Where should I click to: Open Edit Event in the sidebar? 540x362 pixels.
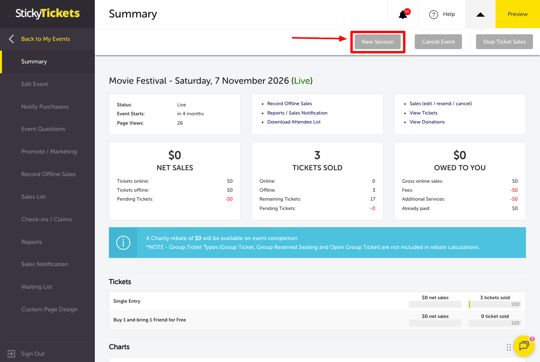tap(34, 84)
